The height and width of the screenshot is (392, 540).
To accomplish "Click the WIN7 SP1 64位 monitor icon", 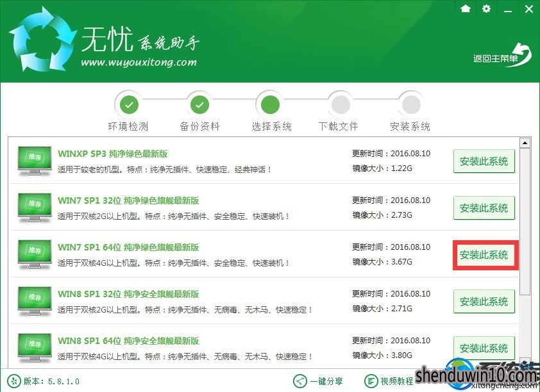I will click(x=35, y=254).
